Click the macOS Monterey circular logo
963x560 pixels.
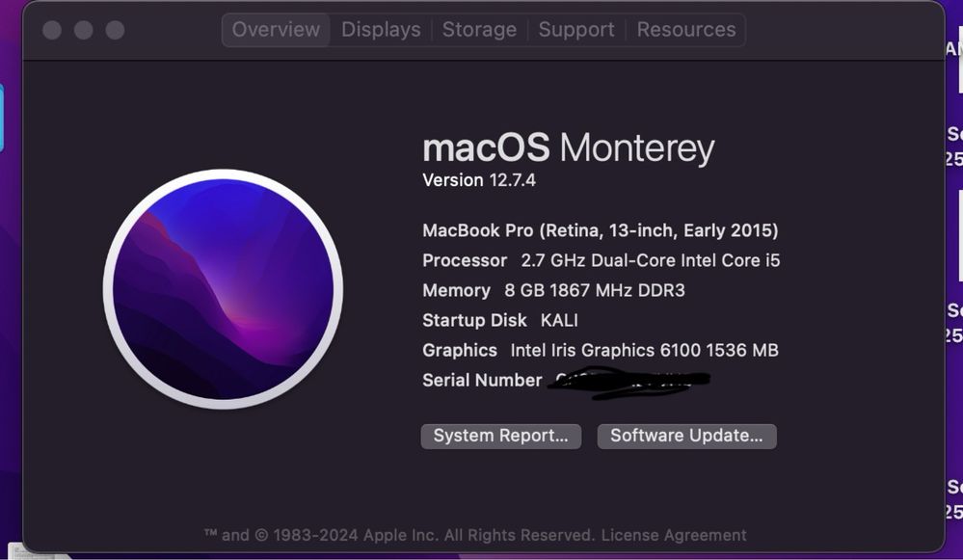(223, 289)
